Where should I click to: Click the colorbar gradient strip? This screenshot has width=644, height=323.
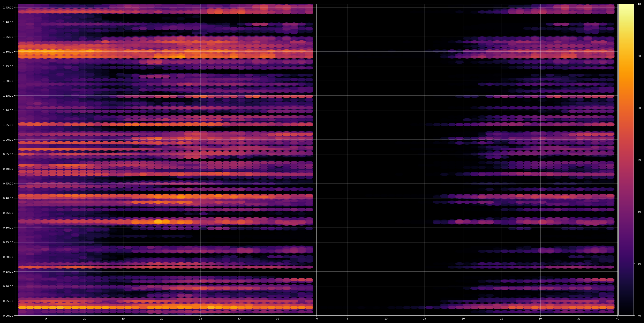coord(626,160)
